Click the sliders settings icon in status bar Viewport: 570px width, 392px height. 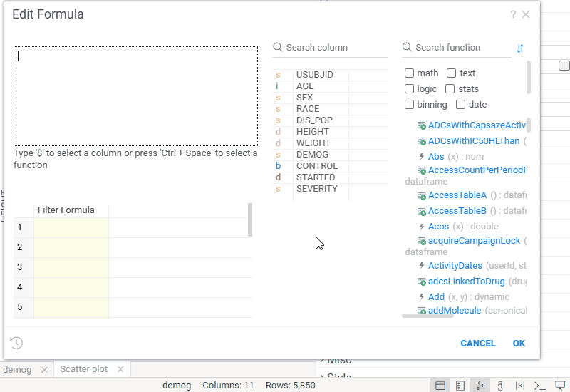point(480,386)
